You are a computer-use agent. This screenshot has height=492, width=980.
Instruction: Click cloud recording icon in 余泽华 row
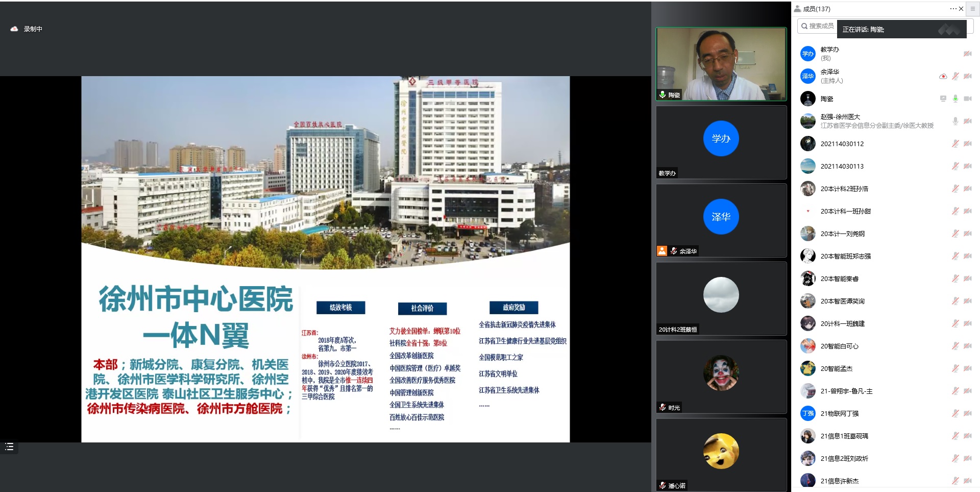pyautogui.click(x=943, y=76)
